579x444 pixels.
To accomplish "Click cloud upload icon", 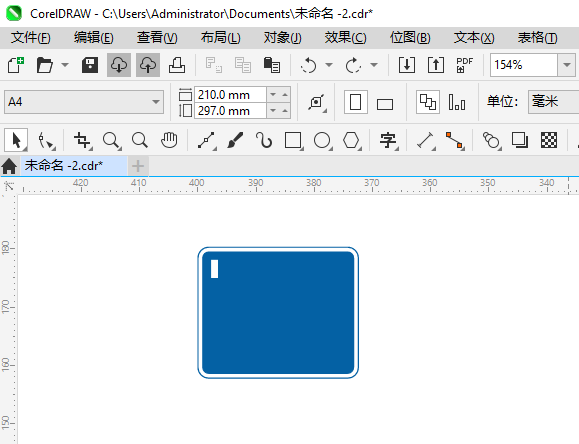I will click(x=148, y=65).
